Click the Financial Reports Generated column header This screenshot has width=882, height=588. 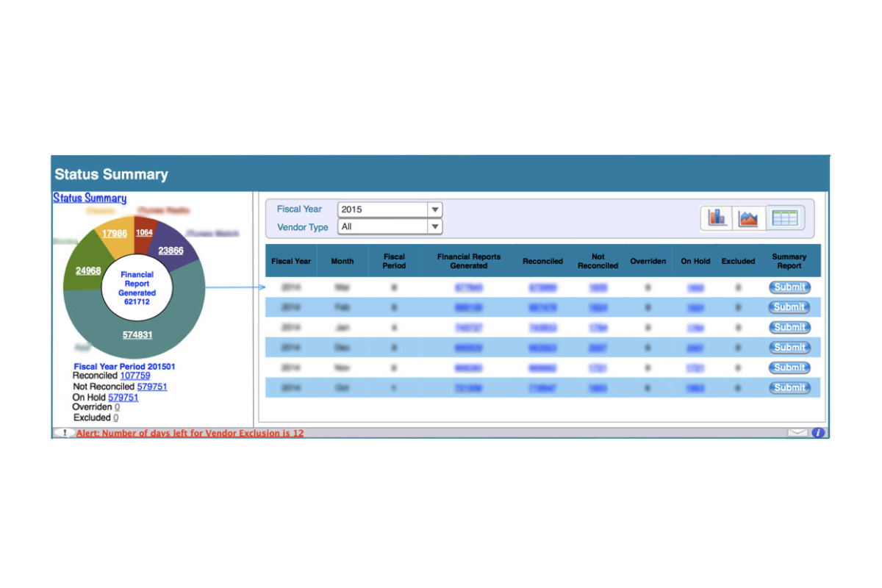click(x=469, y=261)
